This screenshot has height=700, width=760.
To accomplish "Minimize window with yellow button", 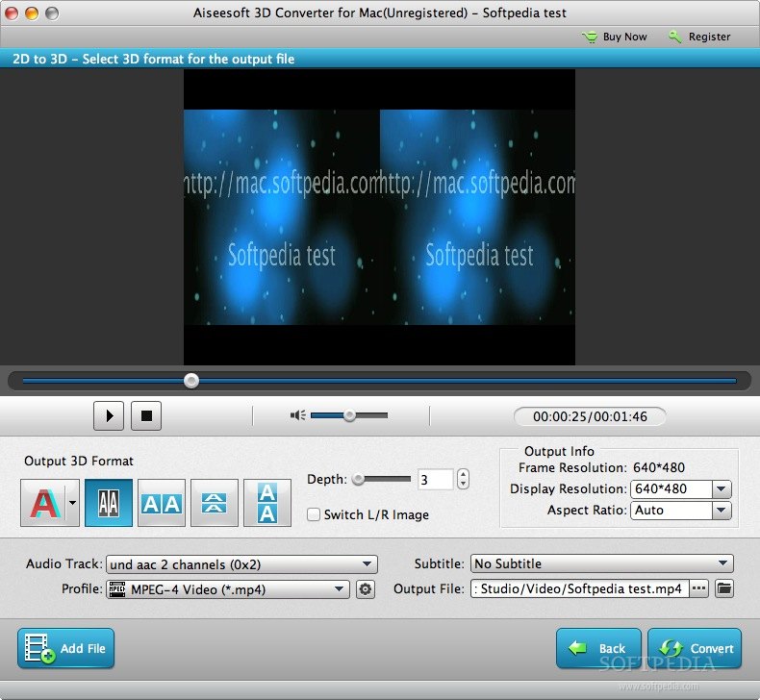I will click(x=32, y=13).
